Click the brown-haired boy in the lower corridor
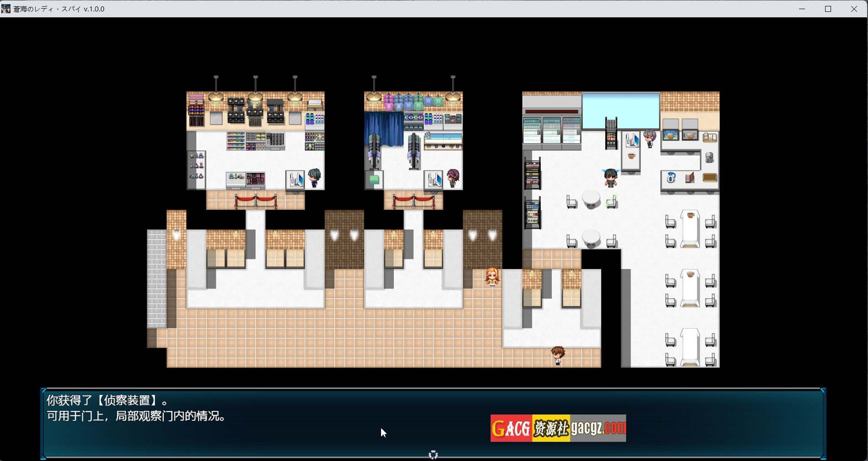This screenshot has height=461, width=868. coord(558,355)
